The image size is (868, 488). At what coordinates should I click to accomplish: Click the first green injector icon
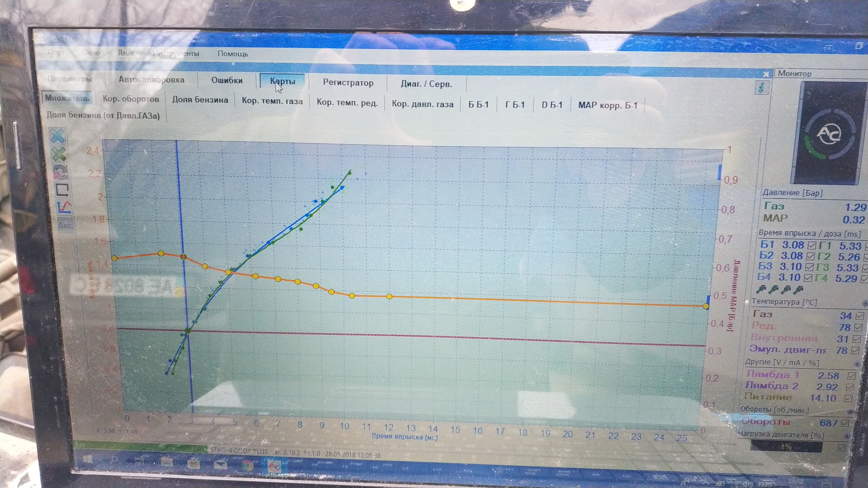click(x=761, y=289)
